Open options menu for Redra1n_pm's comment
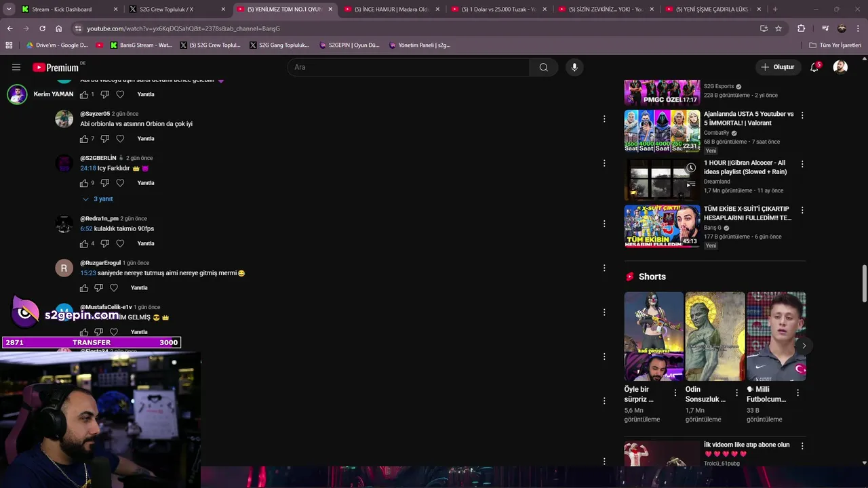The height and width of the screenshot is (488, 868). pos(604,224)
